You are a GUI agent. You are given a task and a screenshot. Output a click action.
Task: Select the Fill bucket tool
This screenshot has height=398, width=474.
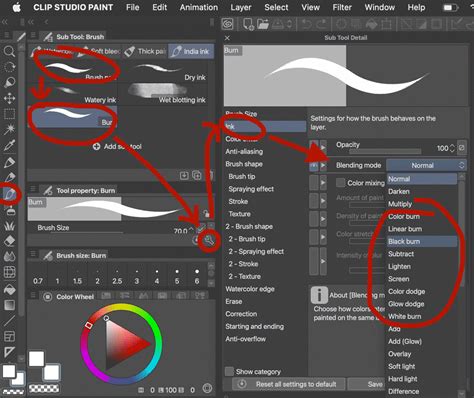coord(9,289)
